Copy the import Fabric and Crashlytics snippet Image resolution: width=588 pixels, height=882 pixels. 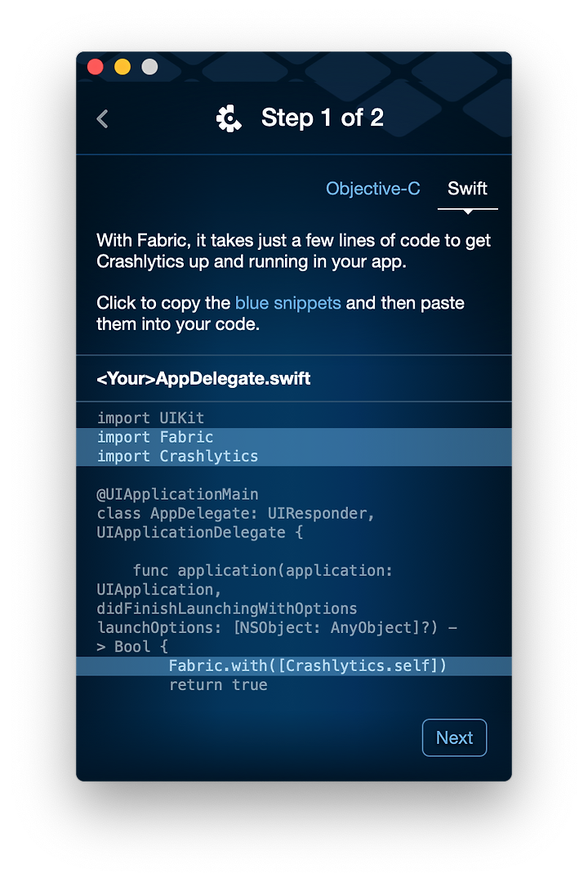point(294,447)
